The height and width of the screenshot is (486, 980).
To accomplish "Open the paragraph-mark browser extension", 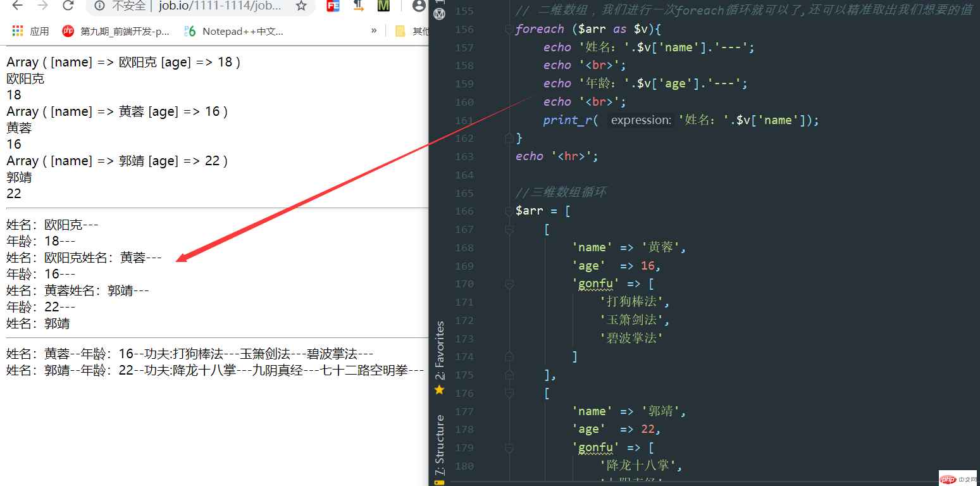I will click(359, 6).
